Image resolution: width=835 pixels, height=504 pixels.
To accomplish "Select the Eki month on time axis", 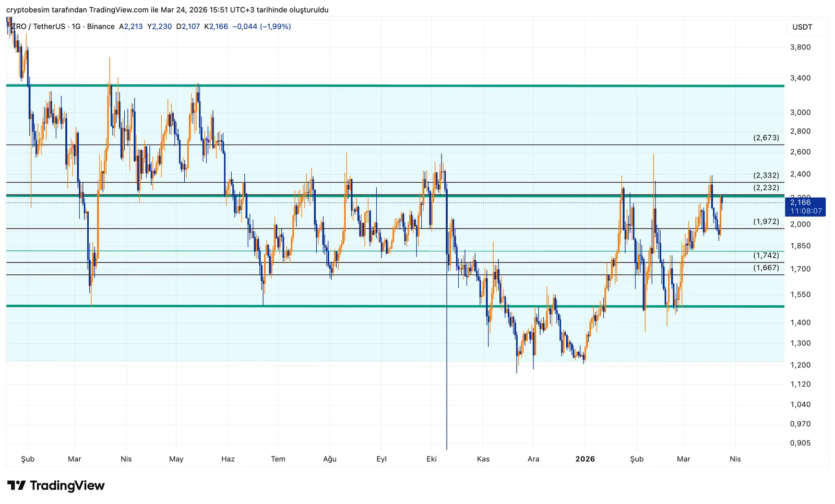I will (432, 459).
